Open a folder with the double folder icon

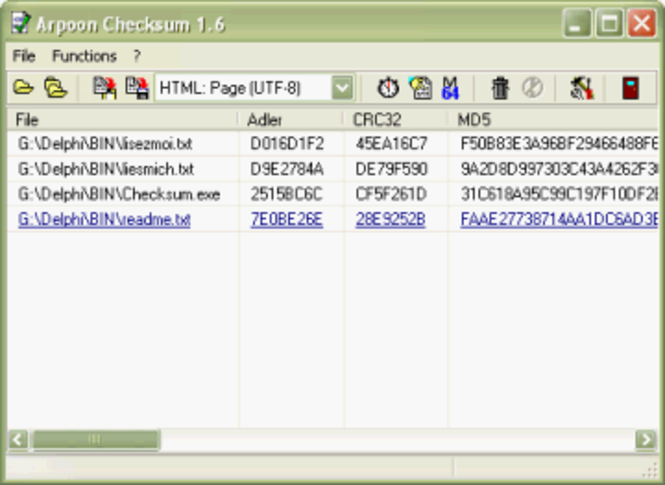click(56, 88)
